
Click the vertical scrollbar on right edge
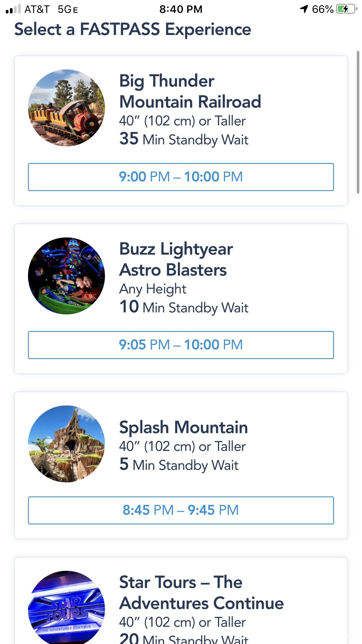point(358,122)
